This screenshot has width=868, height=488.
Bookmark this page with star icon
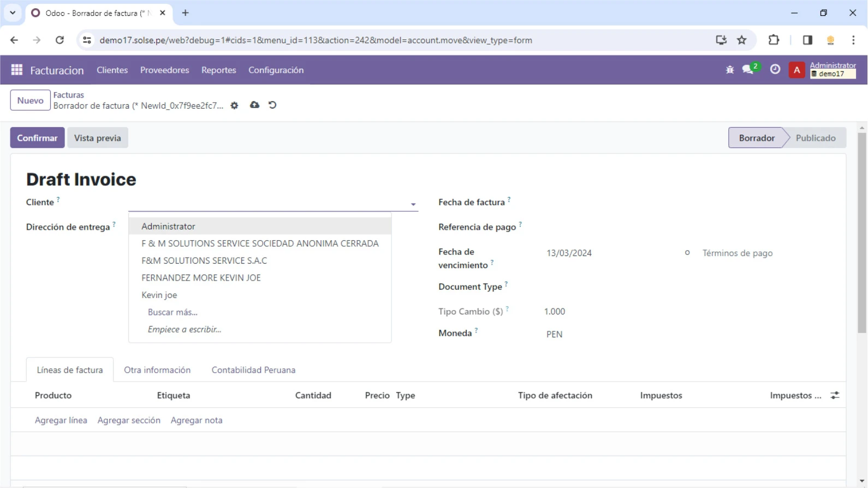tap(741, 40)
